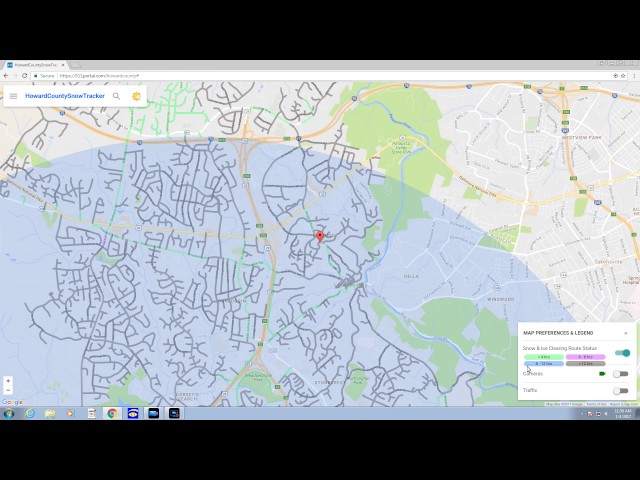Open the Terms of Use map link
This screenshot has width=640, height=480.
pyautogui.click(x=596, y=404)
